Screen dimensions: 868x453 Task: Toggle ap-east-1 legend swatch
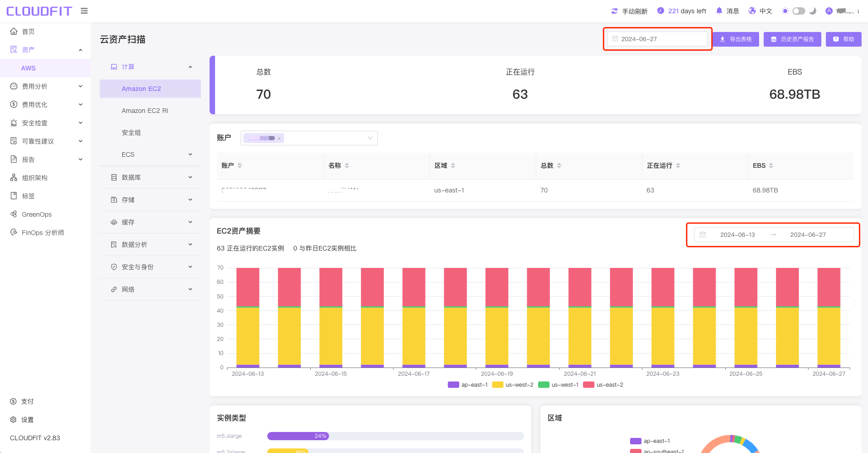pos(453,385)
